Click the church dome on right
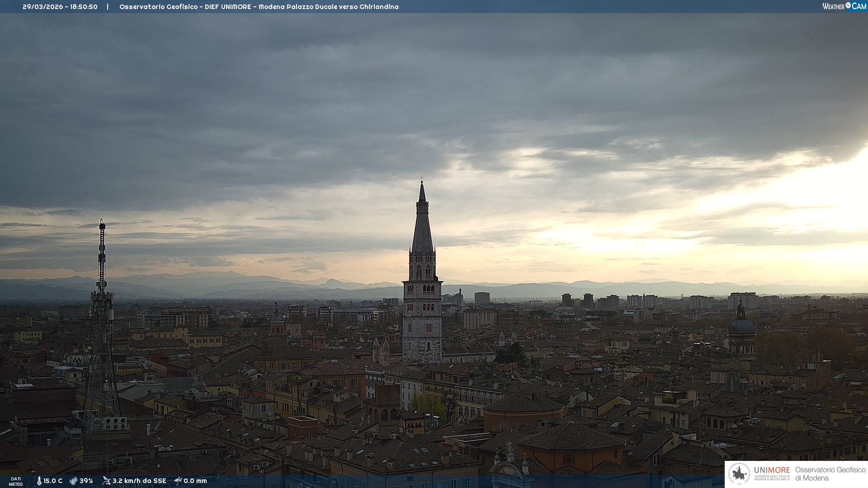This screenshot has height=488, width=868. [x=741, y=325]
